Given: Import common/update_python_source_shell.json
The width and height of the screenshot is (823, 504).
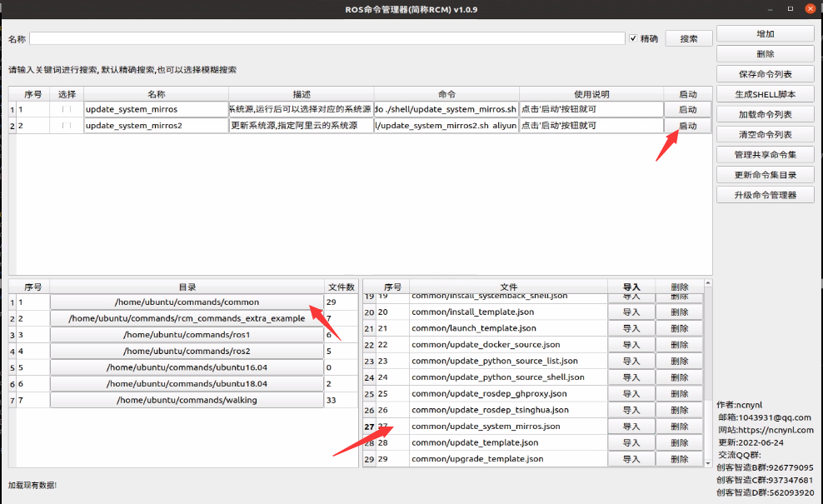Looking at the screenshot, I should coord(631,377).
